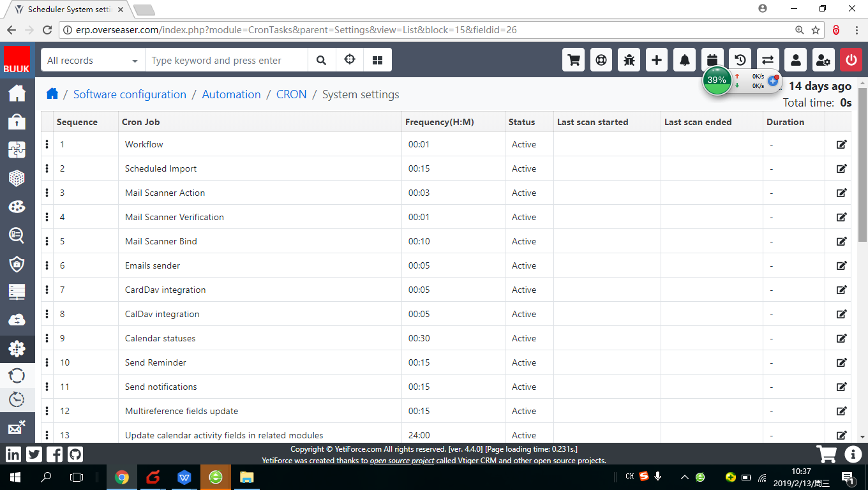Screen dimensions: 868x490
Task: Click the drag handle for Send Reminder row
Action: (47, 362)
